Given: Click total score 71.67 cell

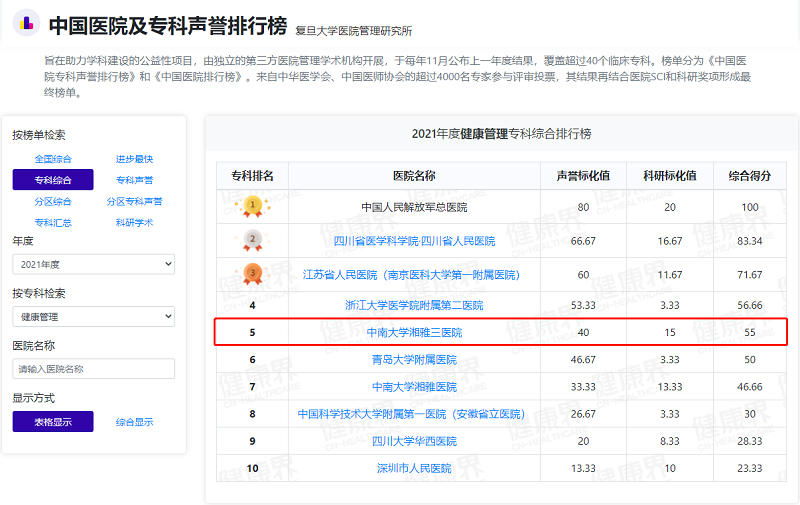Looking at the screenshot, I should (749, 275).
